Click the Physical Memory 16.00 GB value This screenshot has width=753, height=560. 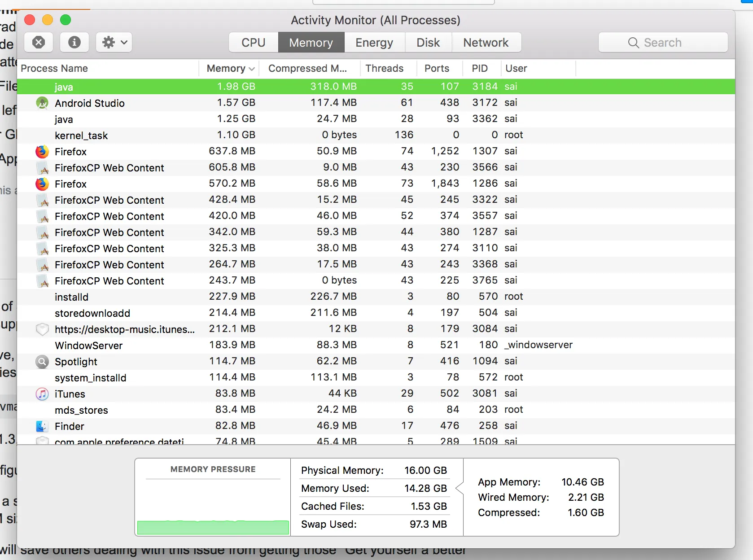click(425, 470)
